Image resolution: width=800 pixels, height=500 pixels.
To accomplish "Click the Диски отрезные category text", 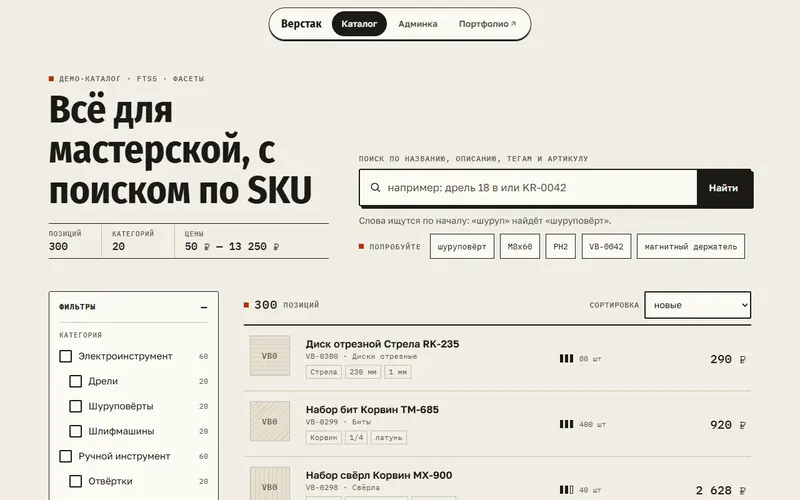I will 385,357.
